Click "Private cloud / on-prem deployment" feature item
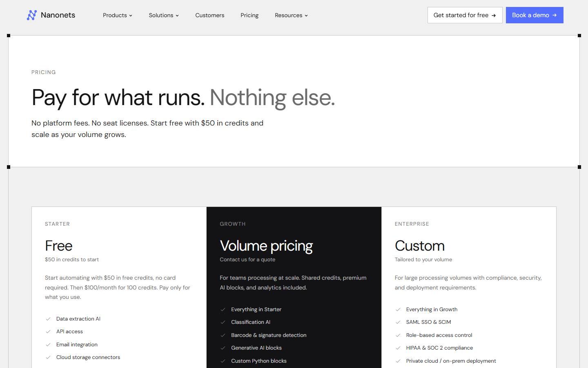 pyautogui.click(x=451, y=361)
